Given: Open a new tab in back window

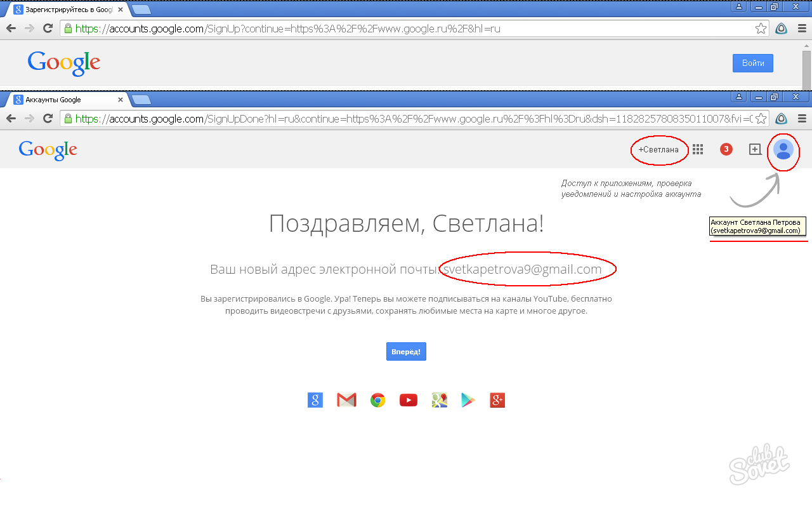Looking at the screenshot, I should [141, 10].
